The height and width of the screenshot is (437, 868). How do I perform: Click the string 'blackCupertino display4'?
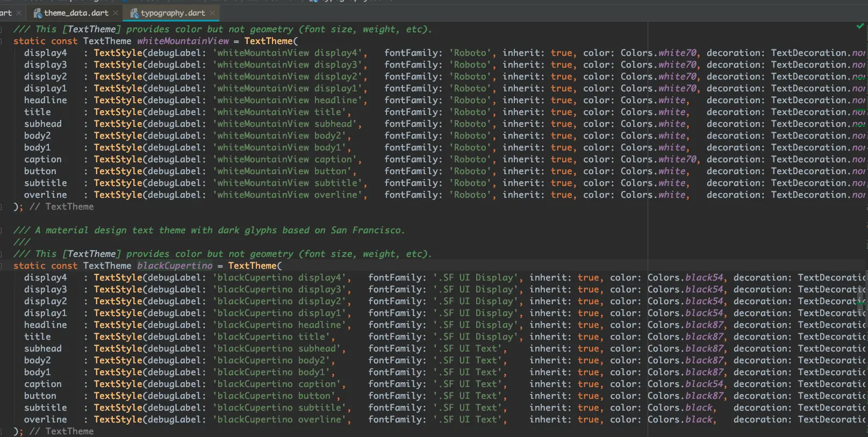click(279, 278)
